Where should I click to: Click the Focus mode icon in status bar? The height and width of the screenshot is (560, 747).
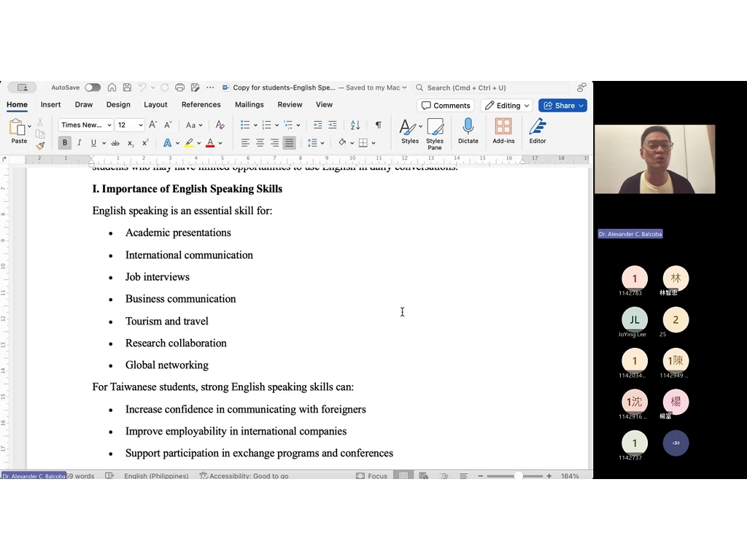tap(360, 475)
